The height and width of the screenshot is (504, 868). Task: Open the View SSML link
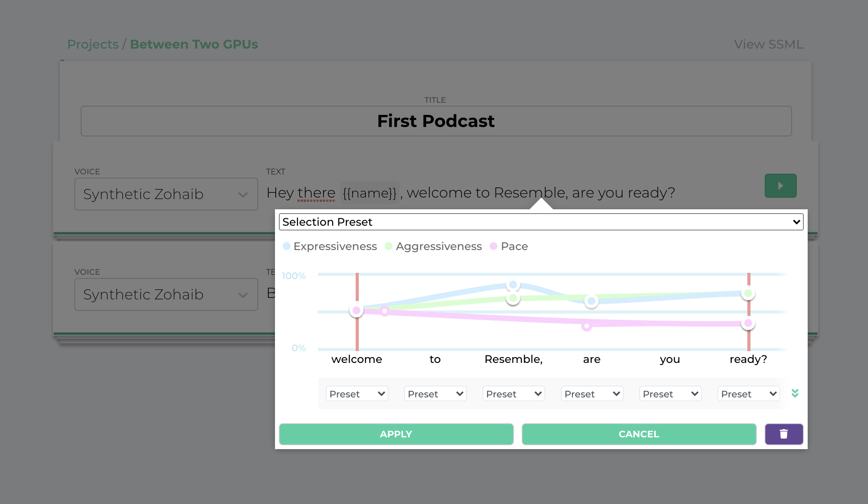pyautogui.click(x=768, y=44)
